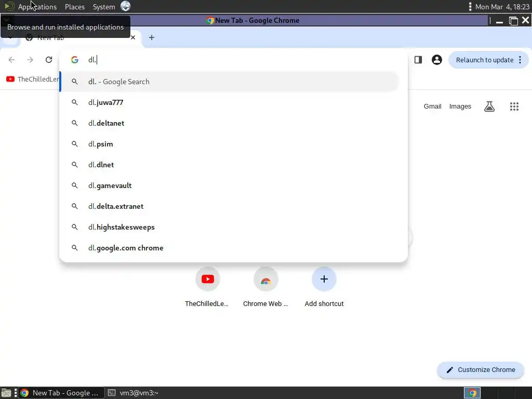
Task: Select the 'dl. - Google Search' suggestion
Action: 229,82
